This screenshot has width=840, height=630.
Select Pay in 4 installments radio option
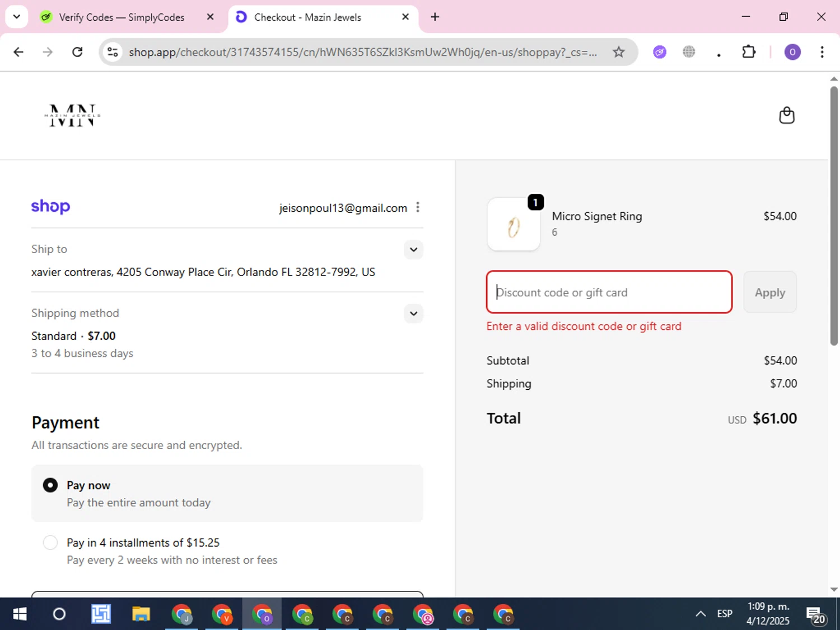[x=50, y=543]
